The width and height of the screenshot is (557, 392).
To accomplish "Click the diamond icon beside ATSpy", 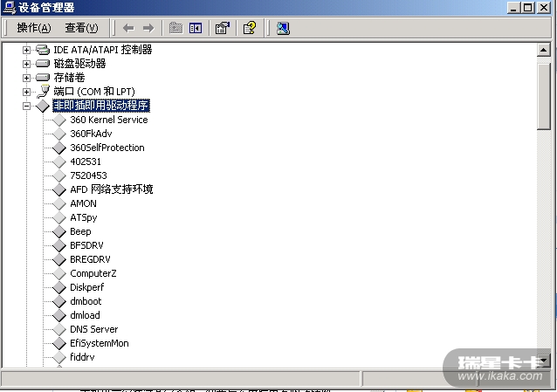I will pyautogui.click(x=59, y=217).
